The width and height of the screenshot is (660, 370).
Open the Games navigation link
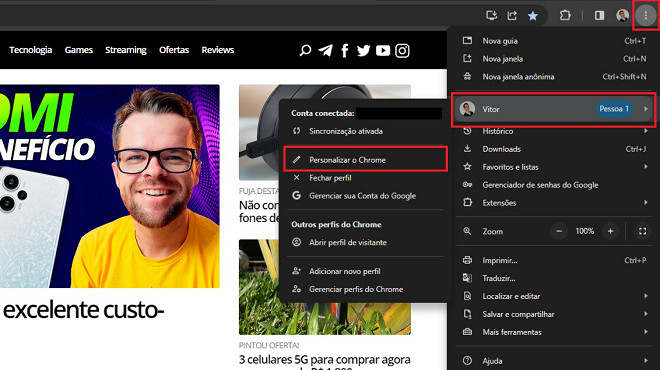[79, 50]
